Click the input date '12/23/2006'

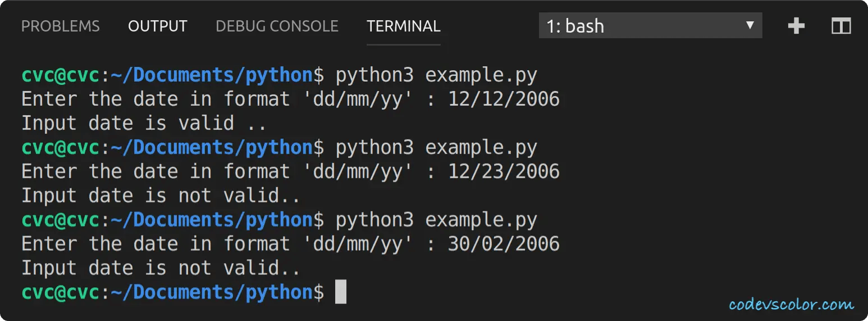504,171
